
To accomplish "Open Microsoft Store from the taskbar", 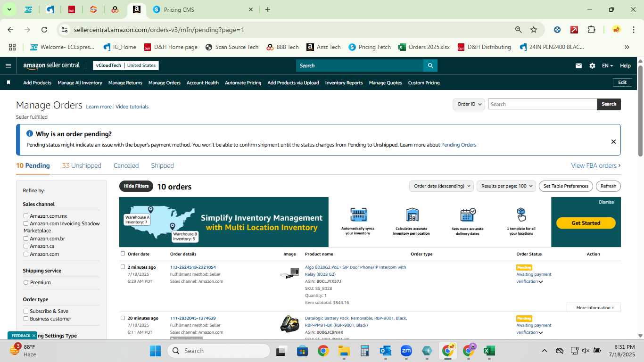I will (302, 351).
